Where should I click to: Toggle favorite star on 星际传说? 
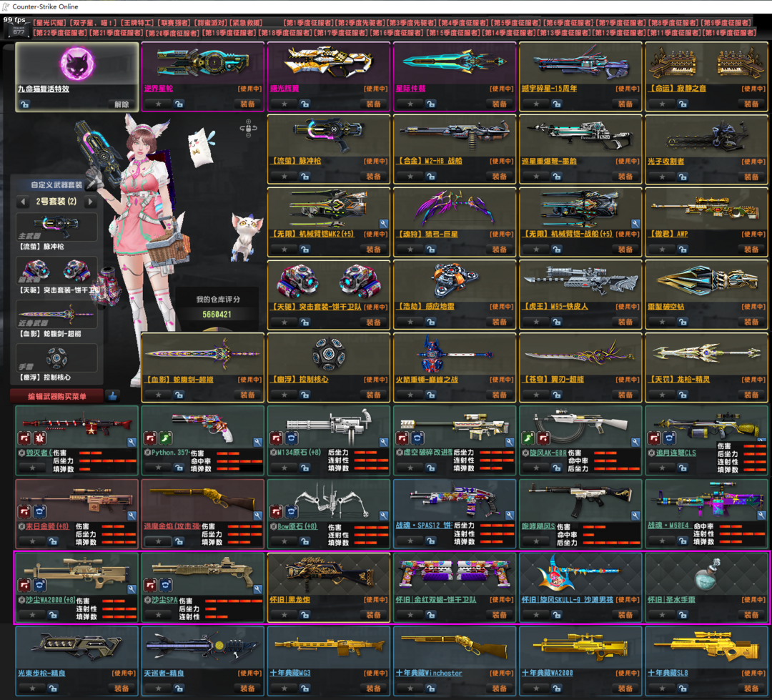(410, 104)
